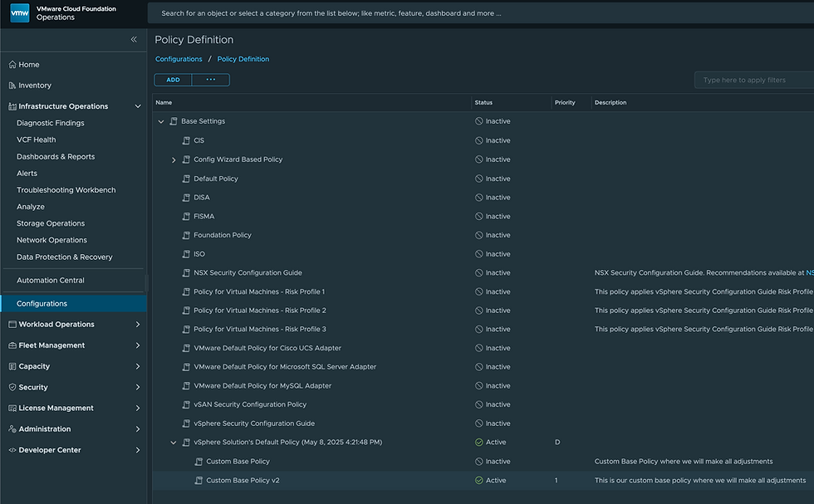The image size is (814, 504).
Task: Click the ADD button
Action: click(x=173, y=80)
